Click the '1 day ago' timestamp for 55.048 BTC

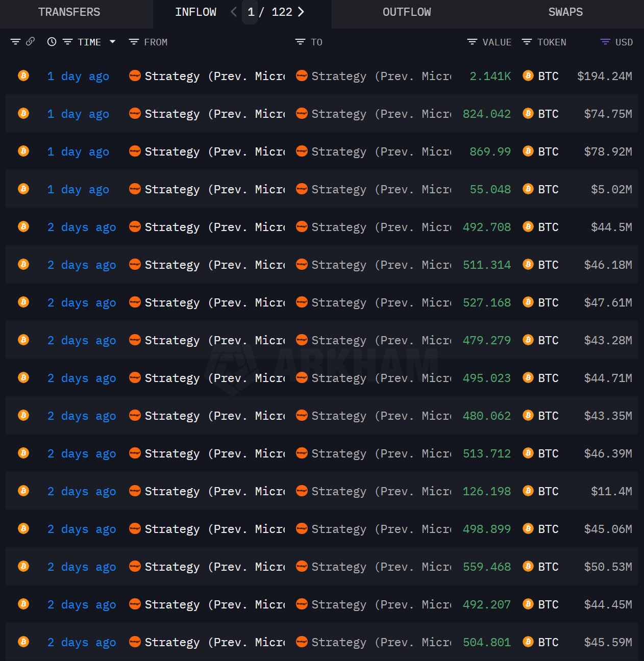[x=78, y=189]
